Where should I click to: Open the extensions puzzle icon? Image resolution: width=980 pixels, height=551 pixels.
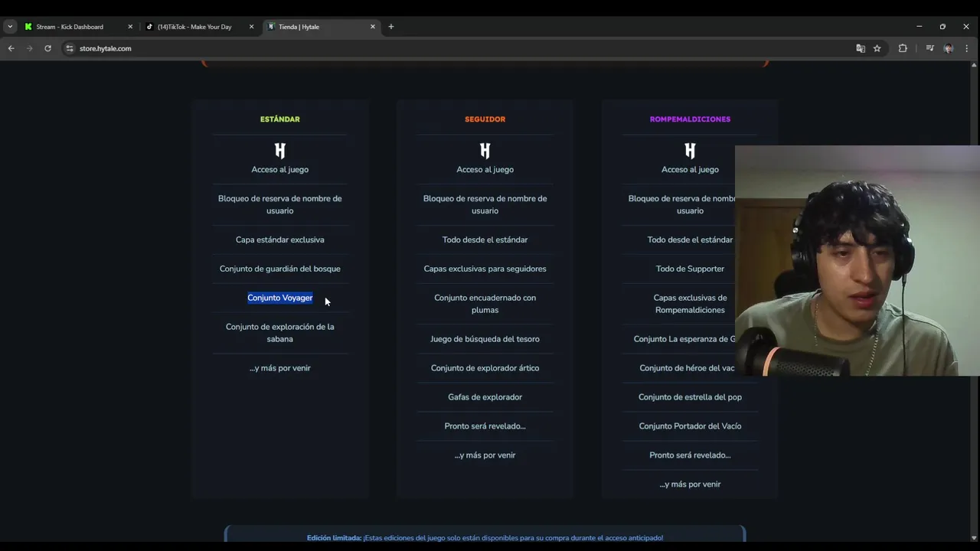(903, 48)
